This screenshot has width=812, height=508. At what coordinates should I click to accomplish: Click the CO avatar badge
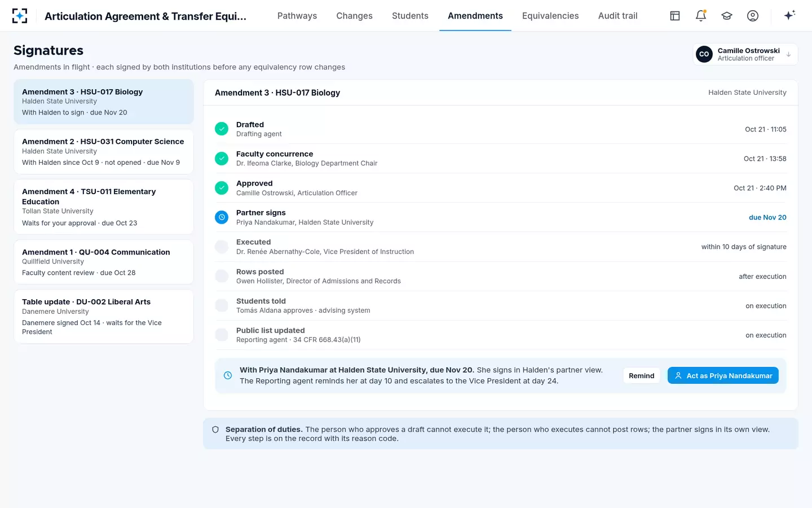(x=704, y=54)
